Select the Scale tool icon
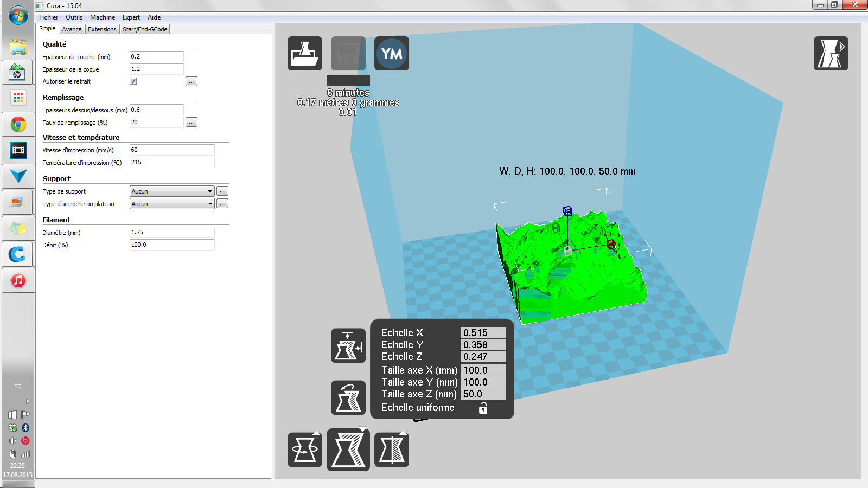 point(348,450)
